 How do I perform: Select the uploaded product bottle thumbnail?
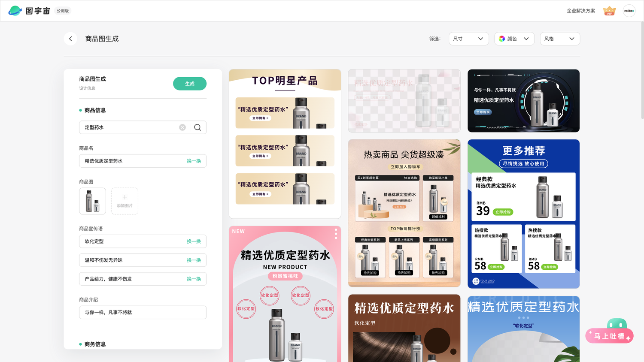click(92, 201)
